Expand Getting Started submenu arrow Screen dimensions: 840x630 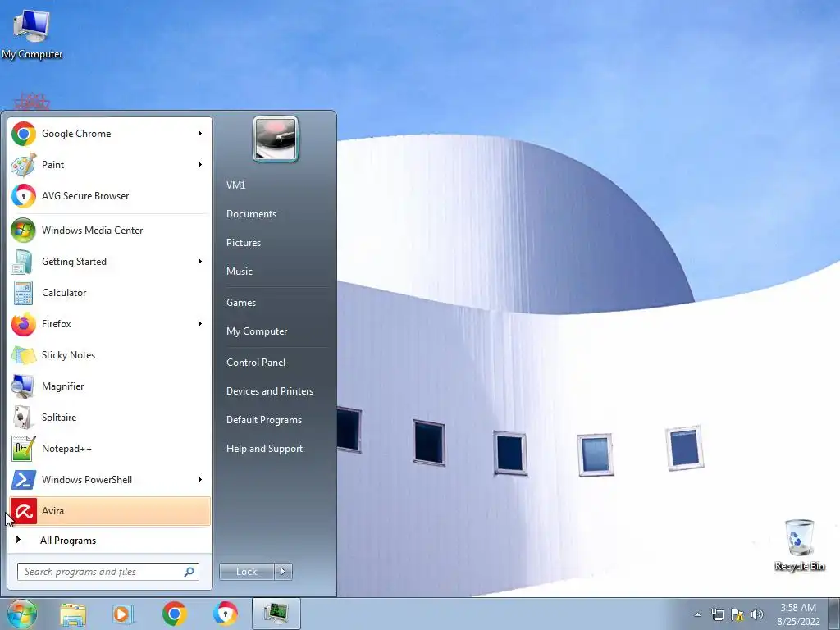point(200,262)
